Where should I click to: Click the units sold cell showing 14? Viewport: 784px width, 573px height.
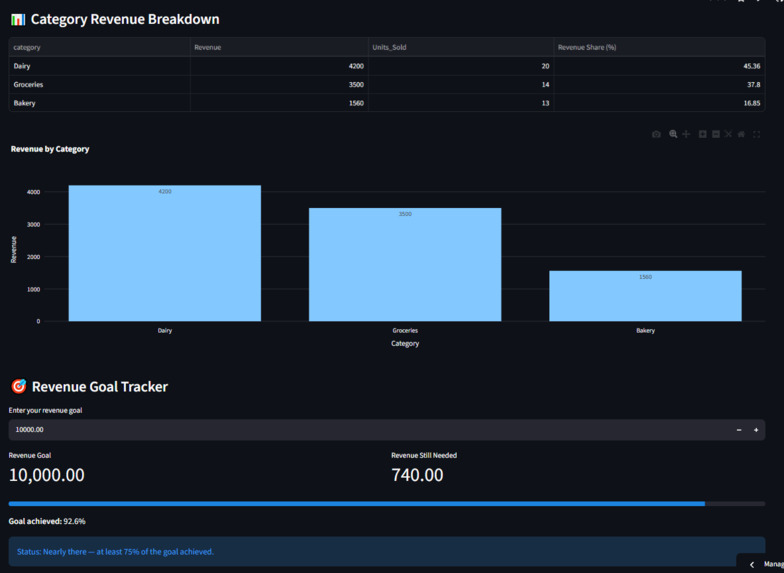point(461,84)
